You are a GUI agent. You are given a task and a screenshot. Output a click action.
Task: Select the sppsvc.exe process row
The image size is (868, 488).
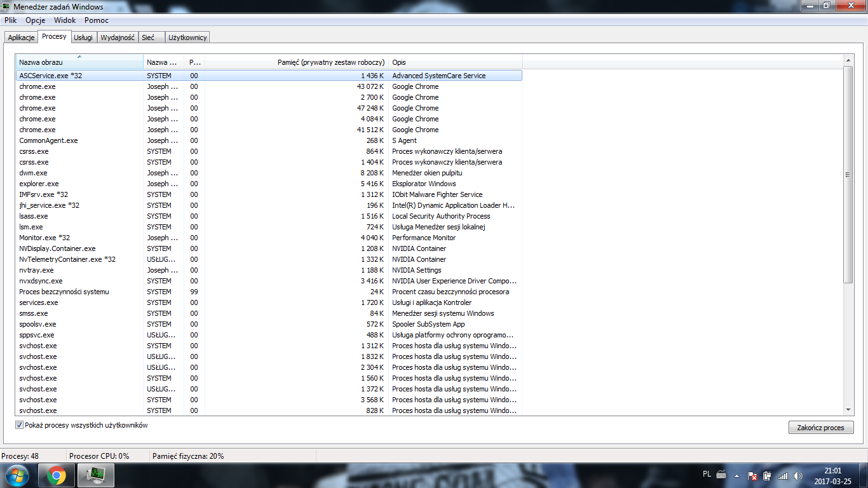(269, 335)
